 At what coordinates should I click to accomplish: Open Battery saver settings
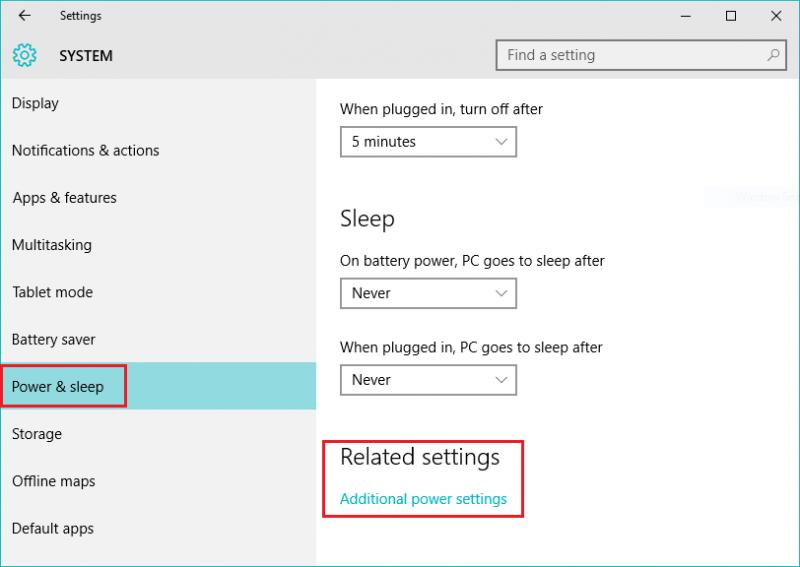(55, 340)
